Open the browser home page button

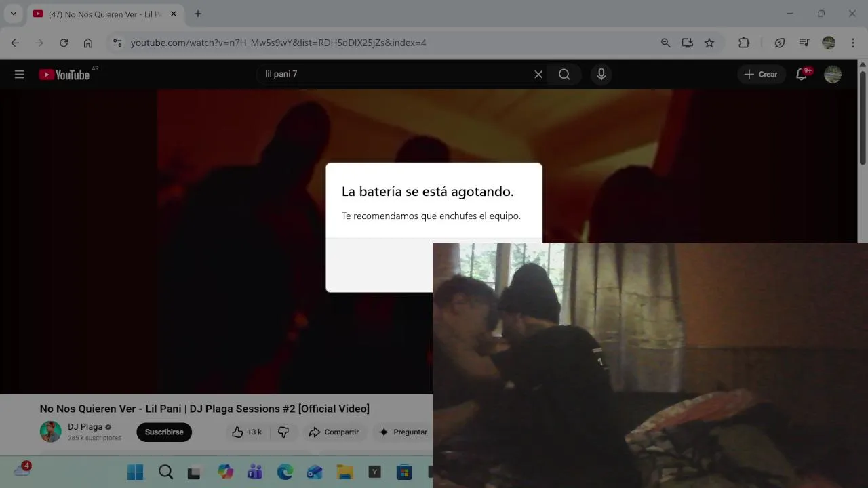click(x=88, y=43)
